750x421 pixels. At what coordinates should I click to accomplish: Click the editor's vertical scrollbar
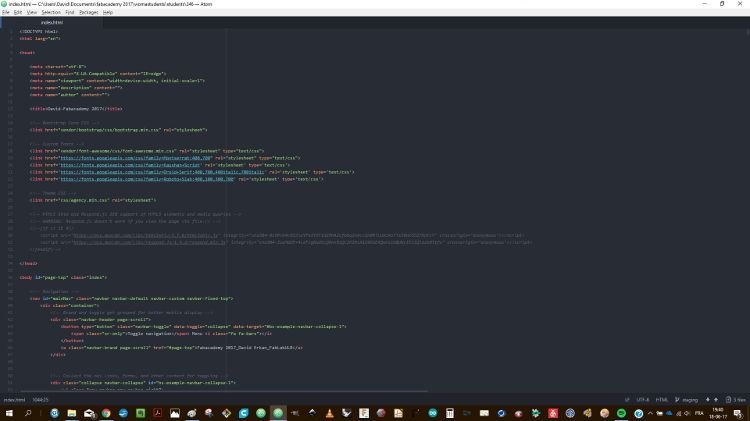tap(748, 33)
